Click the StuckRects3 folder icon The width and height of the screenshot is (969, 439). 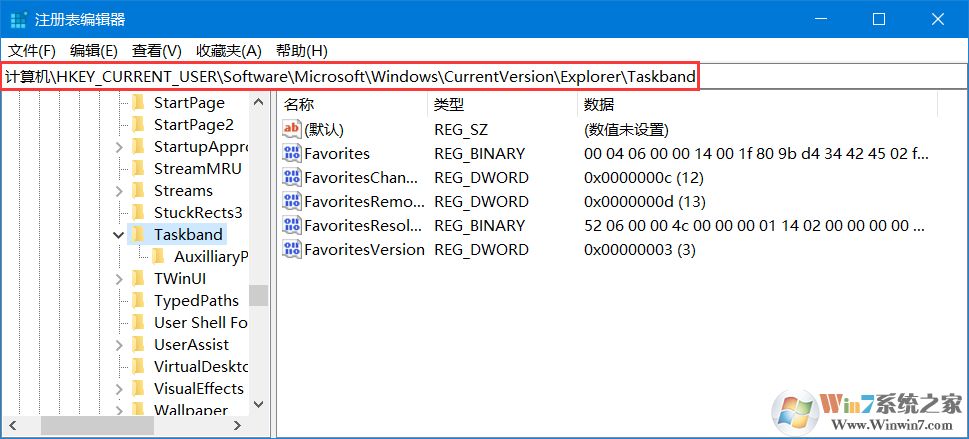[138, 213]
